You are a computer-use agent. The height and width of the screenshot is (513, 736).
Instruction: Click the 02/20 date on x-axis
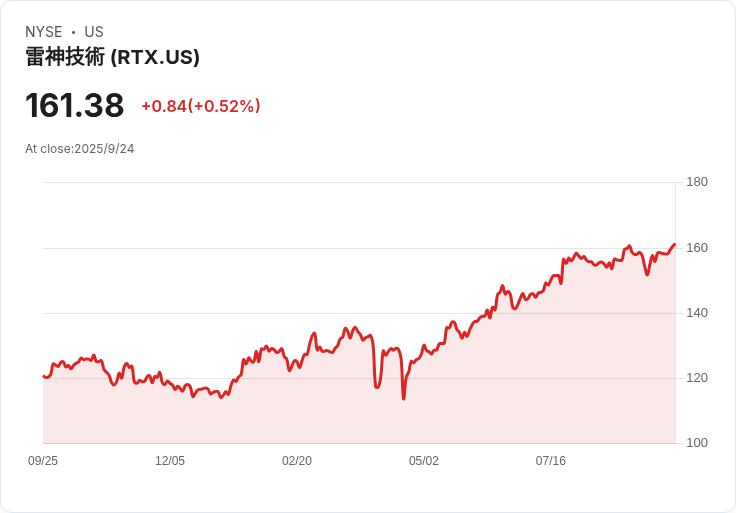tap(297, 461)
